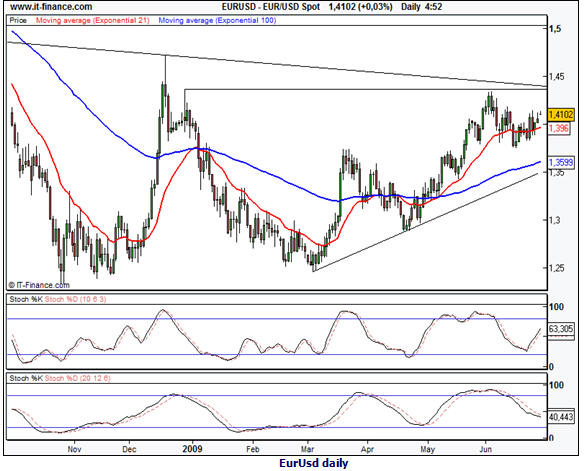Viewport: 584px width, 471px height.
Task: Select the Stoch %D (20 12 6) label
Action: point(77,378)
